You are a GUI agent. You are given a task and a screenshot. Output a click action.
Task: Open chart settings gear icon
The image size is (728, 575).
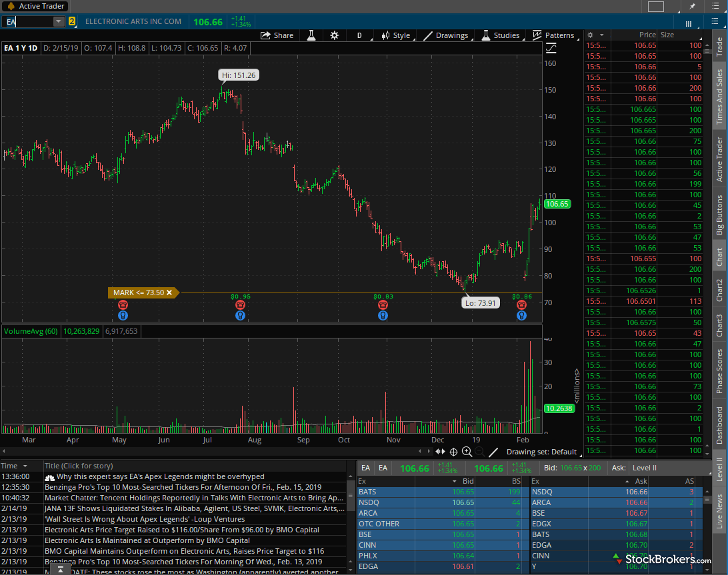[x=334, y=35]
